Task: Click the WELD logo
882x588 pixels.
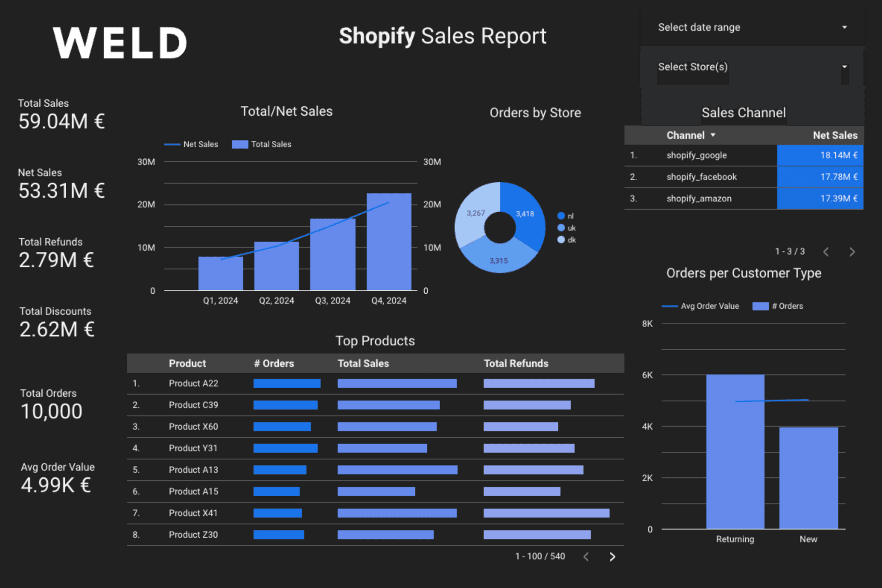Action: pyautogui.click(x=120, y=41)
